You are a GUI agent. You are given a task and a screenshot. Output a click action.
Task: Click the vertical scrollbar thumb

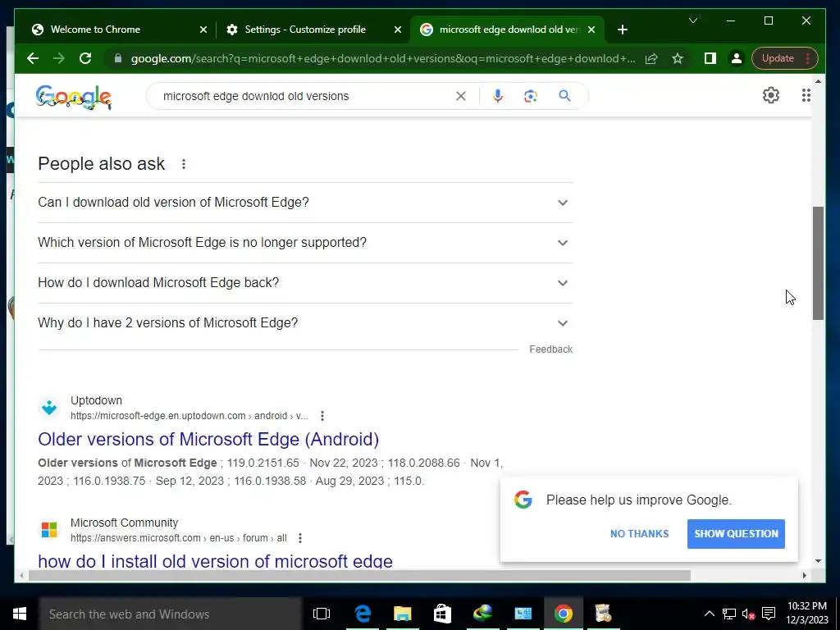(818, 263)
